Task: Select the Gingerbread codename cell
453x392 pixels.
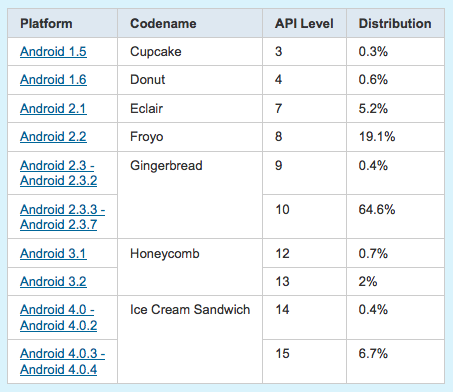Action: coord(190,195)
